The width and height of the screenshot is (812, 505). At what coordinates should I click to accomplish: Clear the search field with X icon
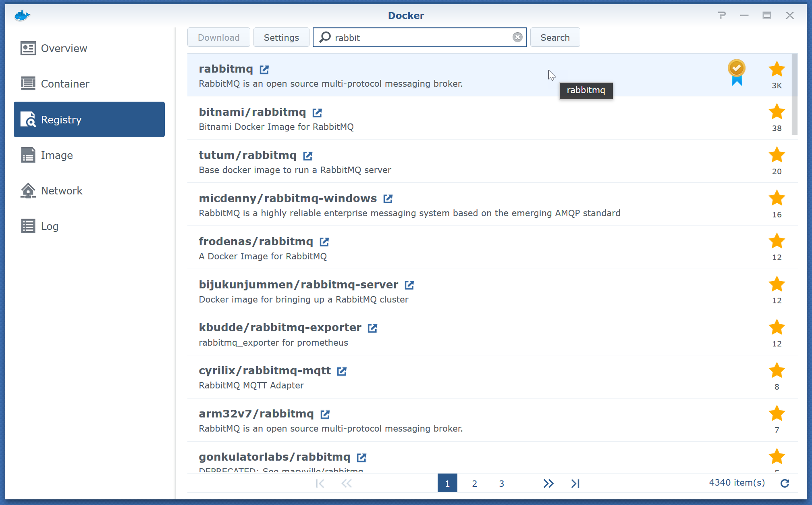click(517, 38)
